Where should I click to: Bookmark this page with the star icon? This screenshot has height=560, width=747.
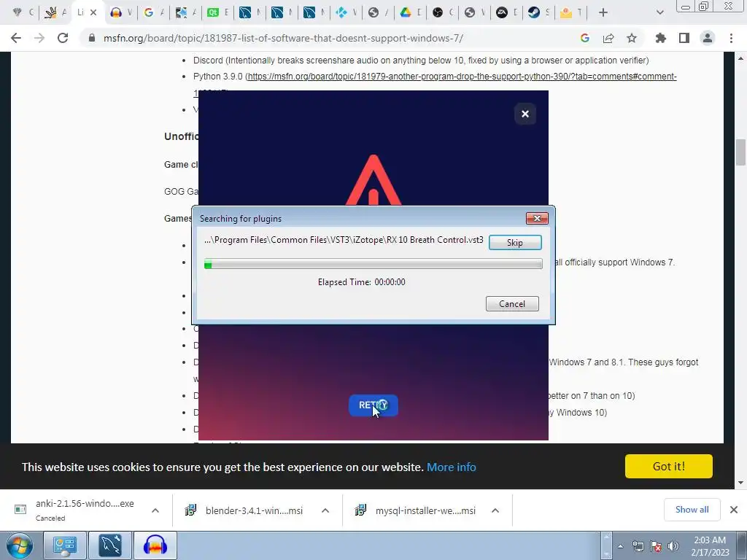coord(632,38)
